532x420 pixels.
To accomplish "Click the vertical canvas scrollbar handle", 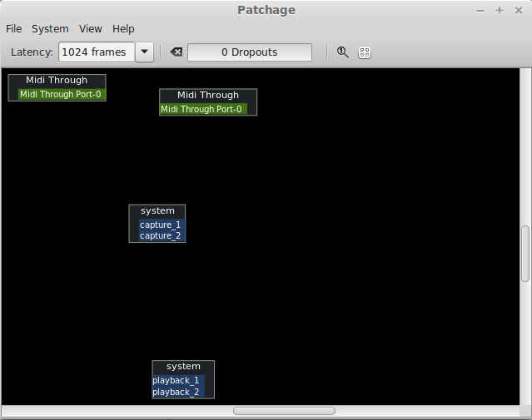I will [x=525, y=254].
